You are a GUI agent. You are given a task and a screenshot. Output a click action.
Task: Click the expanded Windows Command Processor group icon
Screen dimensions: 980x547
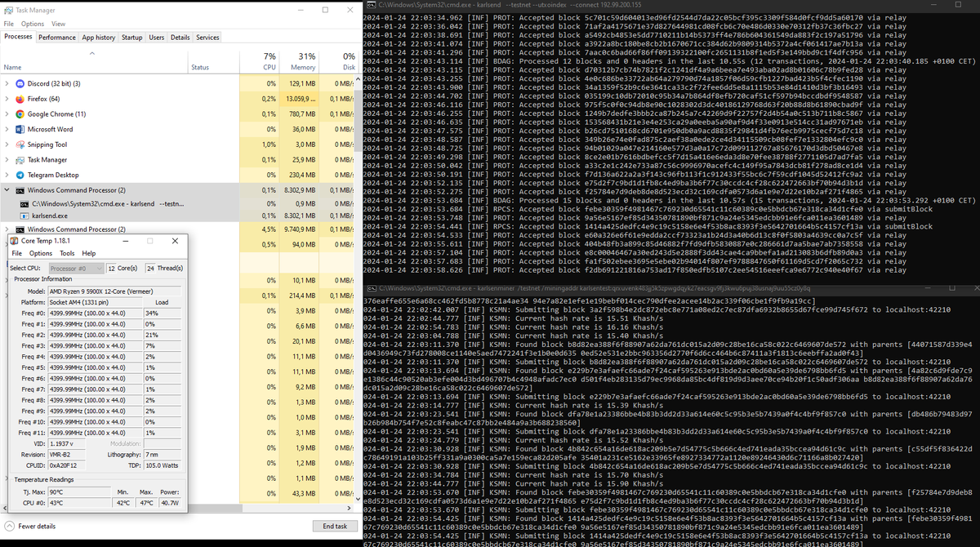pos(20,190)
